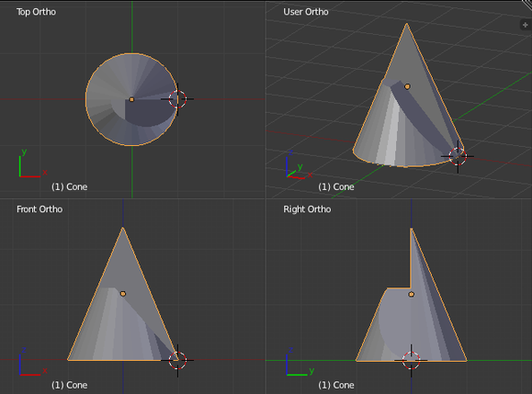
Task: Click the Right Ortho view label
Action: [x=307, y=209]
